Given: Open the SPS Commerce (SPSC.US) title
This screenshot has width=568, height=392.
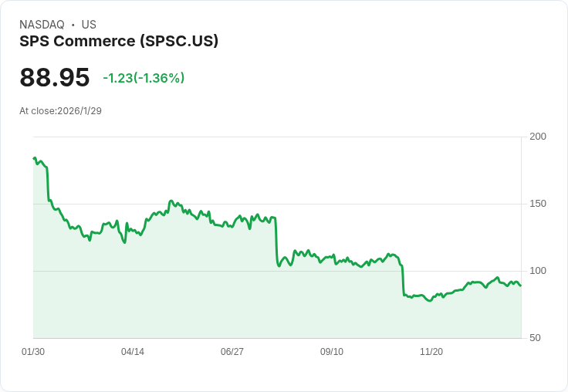Looking at the screenshot, I should [119, 41].
